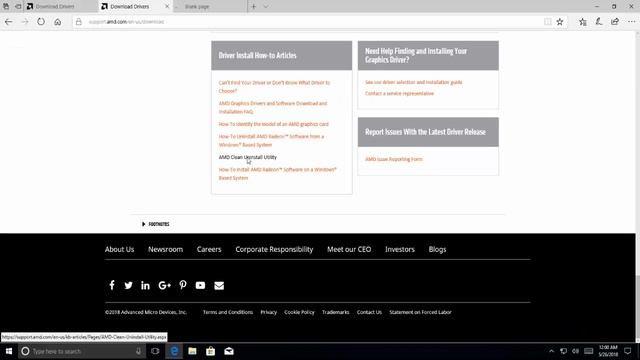Open File Explorer from taskbar

pyautogui.click(x=192, y=351)
